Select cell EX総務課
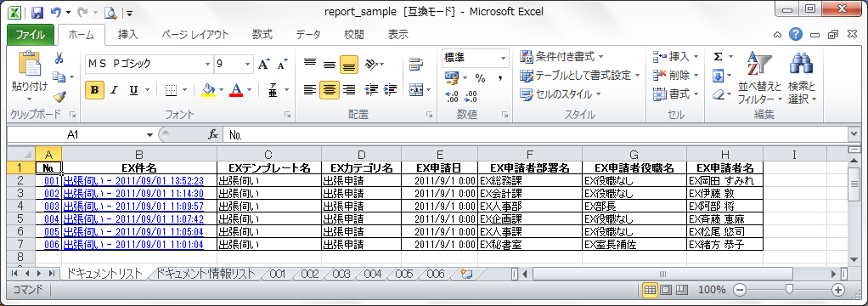The height and width of the screenshot is (306, 868). point(530,181)
